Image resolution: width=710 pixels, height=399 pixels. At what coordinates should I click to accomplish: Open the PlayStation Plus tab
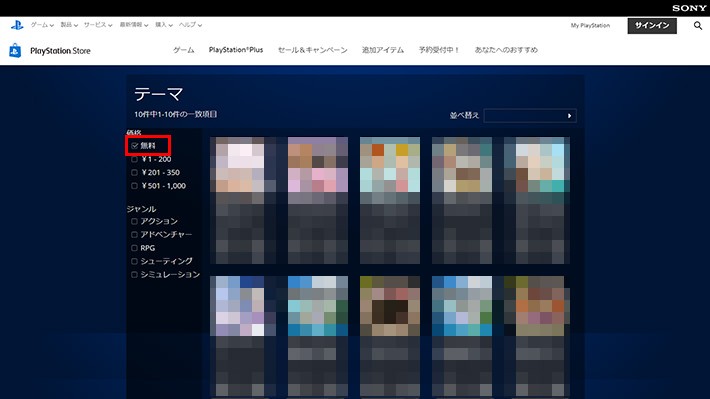pyautogui.click(x=236, y=50)
